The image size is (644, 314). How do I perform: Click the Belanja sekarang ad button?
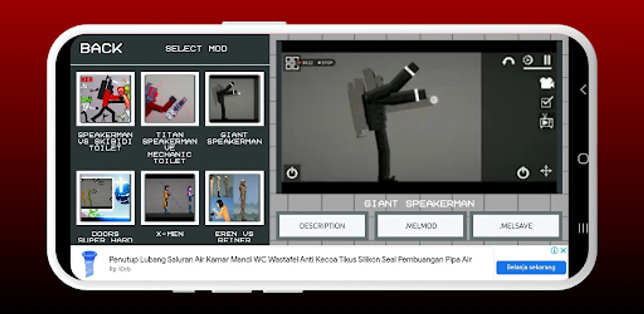531,267
